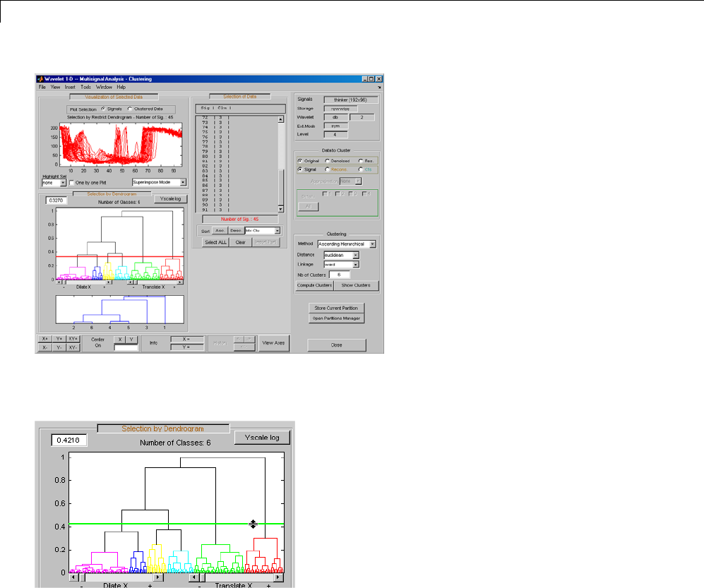
Task: Open the clustering Method dropdown
Action: pyautogui.click(x=347, y=244)
